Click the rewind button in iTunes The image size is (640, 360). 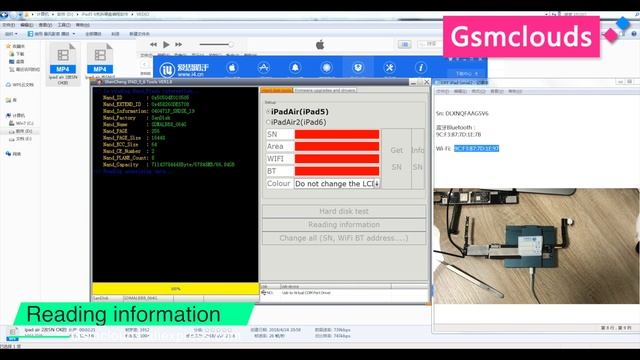point(153,44)
